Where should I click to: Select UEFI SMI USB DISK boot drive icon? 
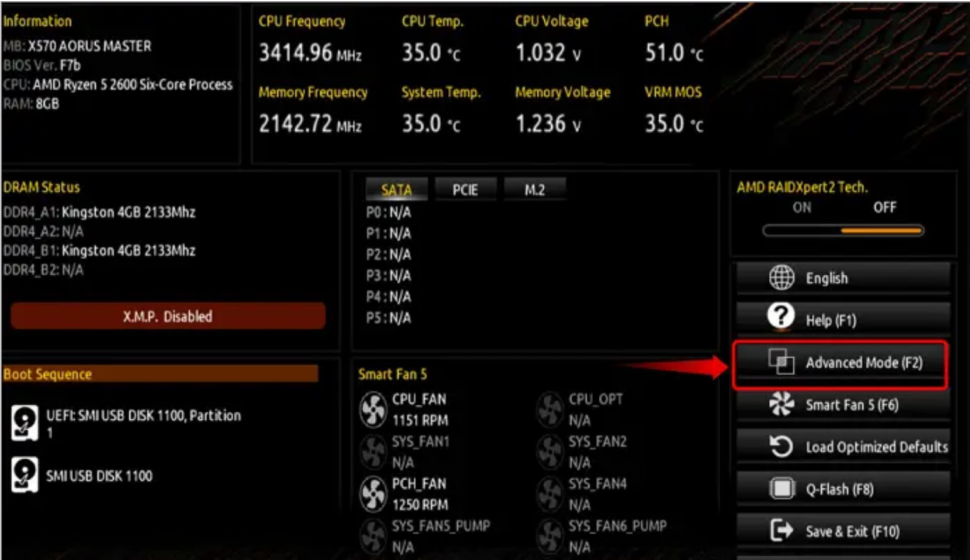tap(25, 422)
